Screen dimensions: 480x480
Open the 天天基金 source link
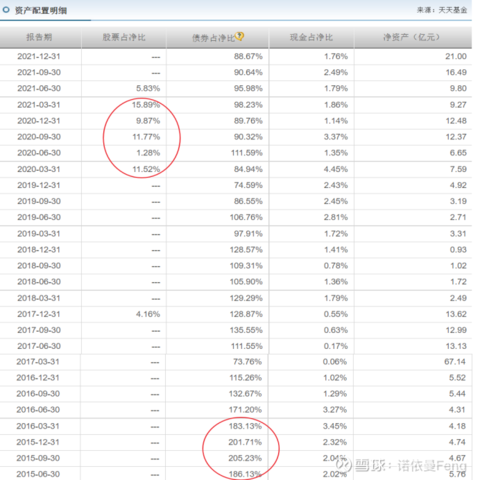click(x=453, y=10)
